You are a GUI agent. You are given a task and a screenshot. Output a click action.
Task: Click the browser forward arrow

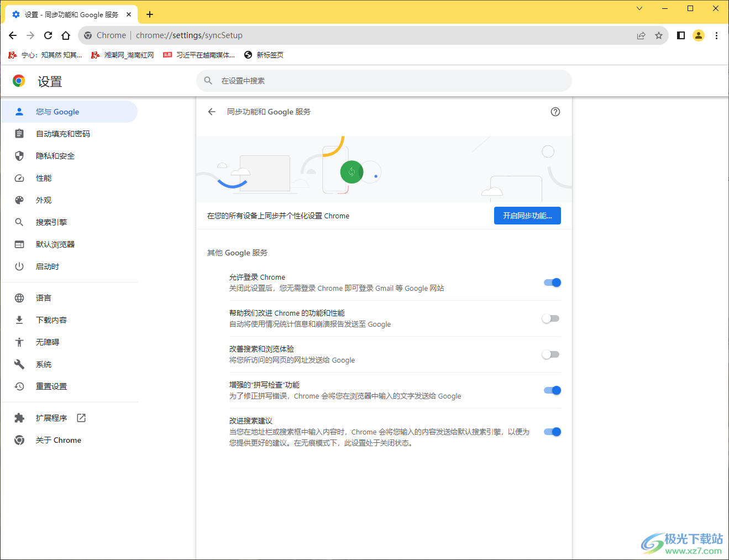pyautogui.click(x=30, y=35)
